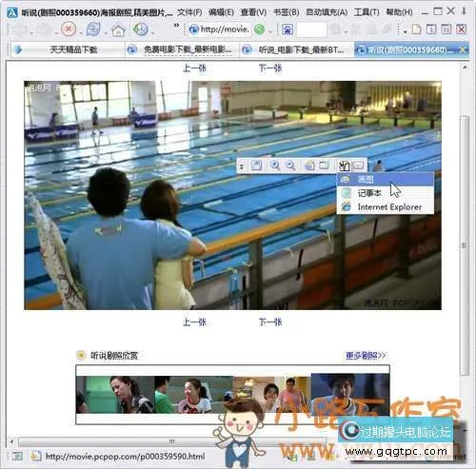Open the fourth thumbnail, man close-up in blue
The width and height of the screenshot is (476, 469).
(350, 394)
